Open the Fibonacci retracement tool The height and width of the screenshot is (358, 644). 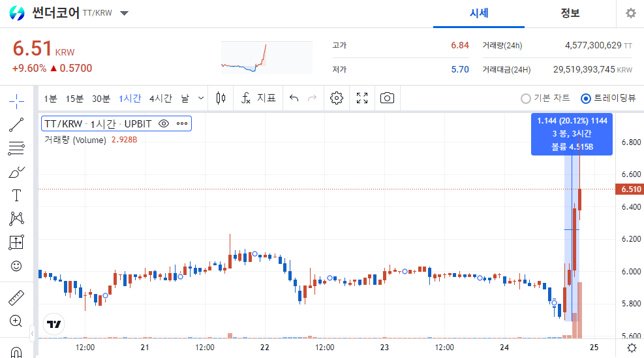pyautogui.click(x=16, y=148)
